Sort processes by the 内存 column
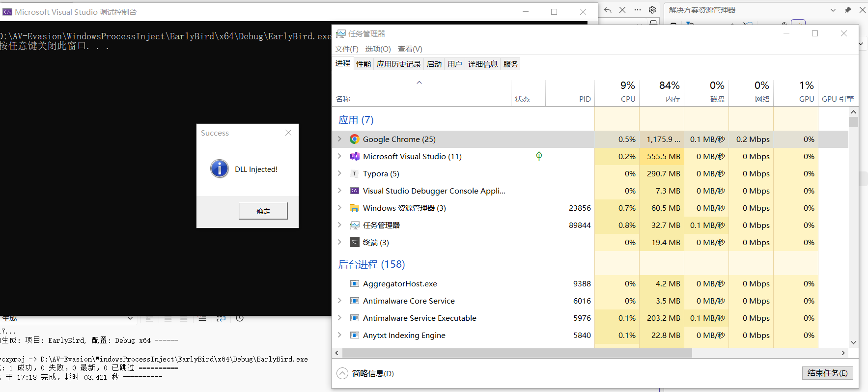The image size is (868, 392). click(x=662, y=92)
